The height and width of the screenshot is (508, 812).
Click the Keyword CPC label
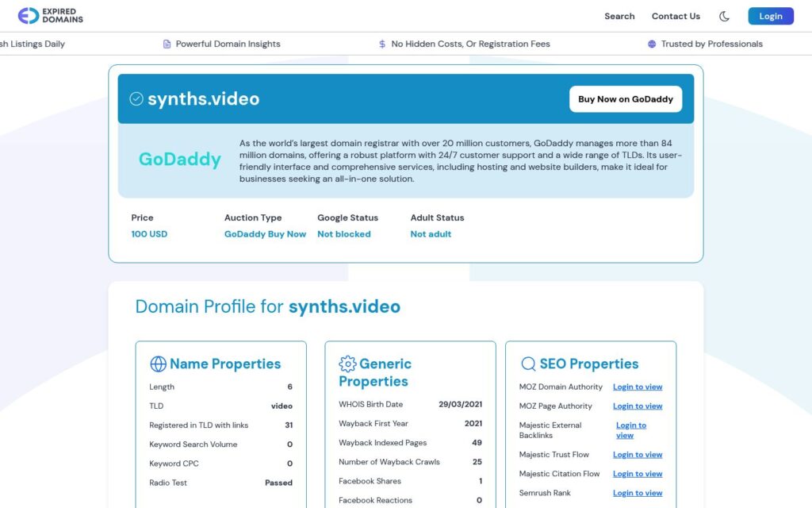174,464
